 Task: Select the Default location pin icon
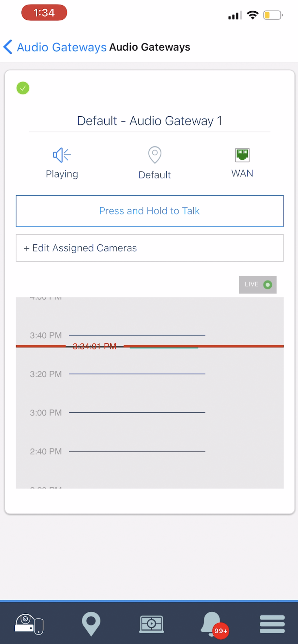click(154, 155)
